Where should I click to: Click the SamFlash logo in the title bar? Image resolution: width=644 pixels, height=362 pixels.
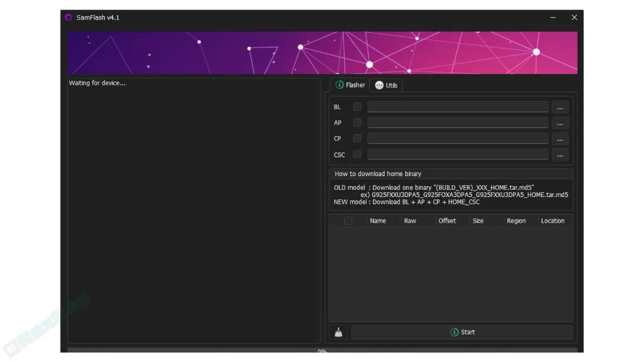pos(68,17)
